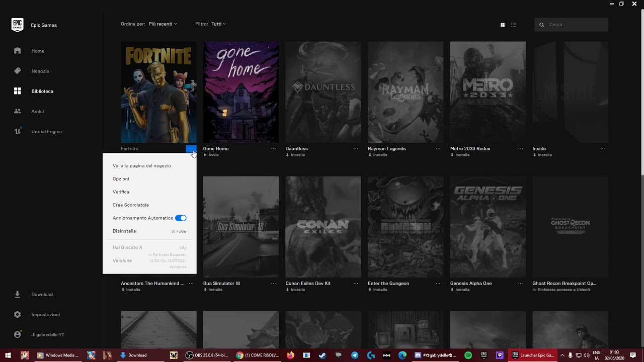
Task: Toggle the highlighted Fortnite three-dot menu button
Action: 191,149
